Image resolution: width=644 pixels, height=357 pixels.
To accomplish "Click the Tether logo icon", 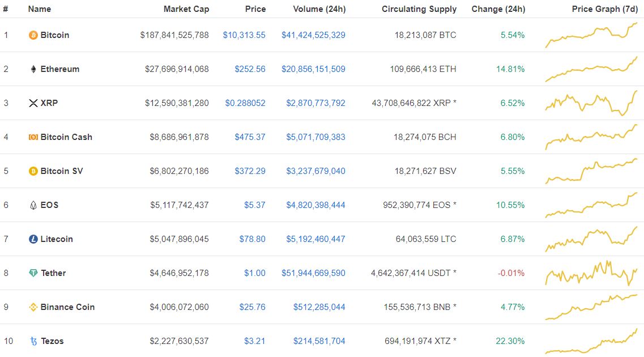I will 33,273.
